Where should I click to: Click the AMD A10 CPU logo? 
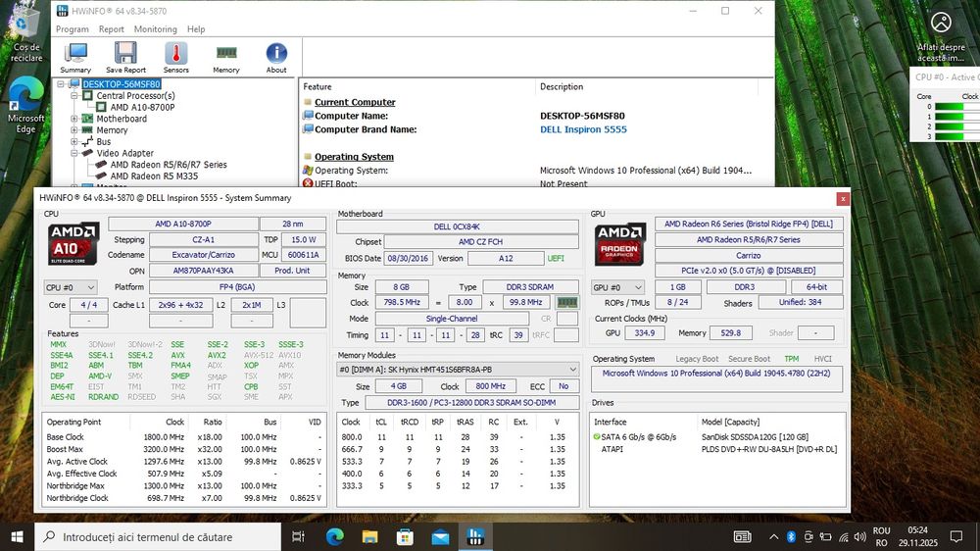pyautogui.click(x=73, y=243)
